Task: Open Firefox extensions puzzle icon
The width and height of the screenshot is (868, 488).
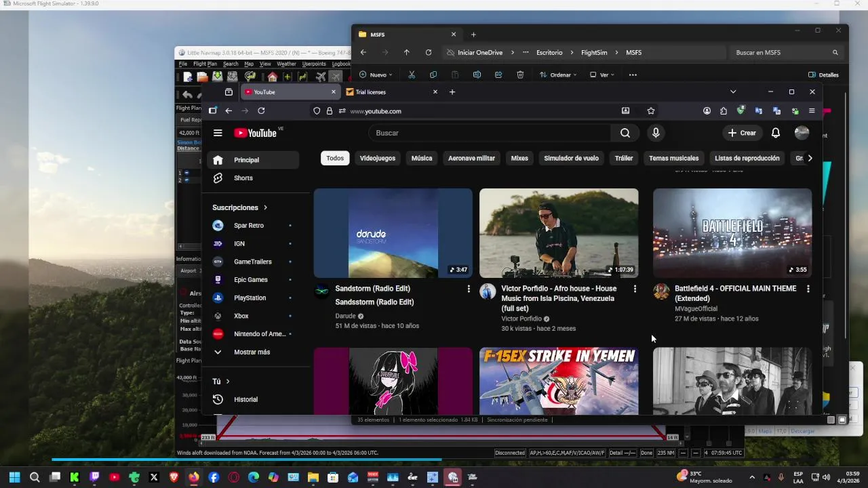Action: 724,110
